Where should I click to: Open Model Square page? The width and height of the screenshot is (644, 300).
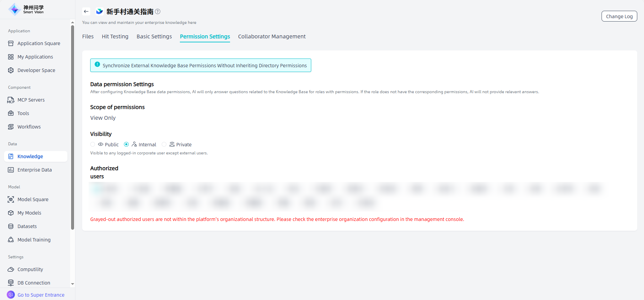point(33,199)
